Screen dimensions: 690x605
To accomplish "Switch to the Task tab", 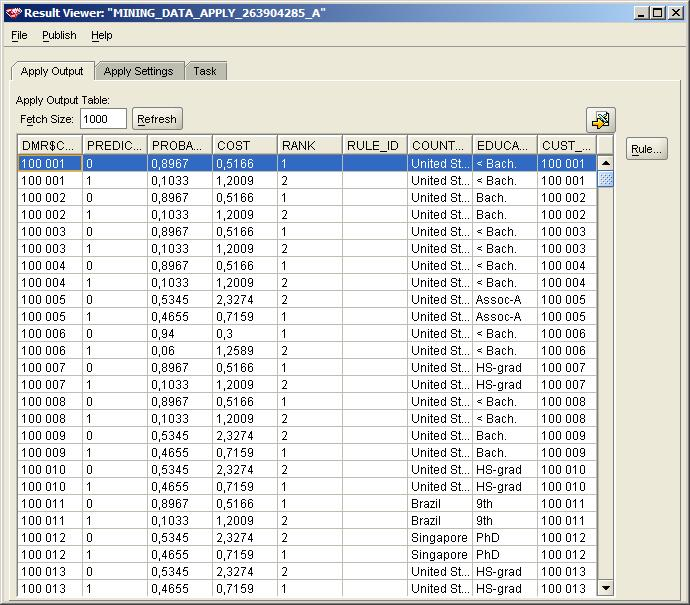I will (x=205, y=71).
